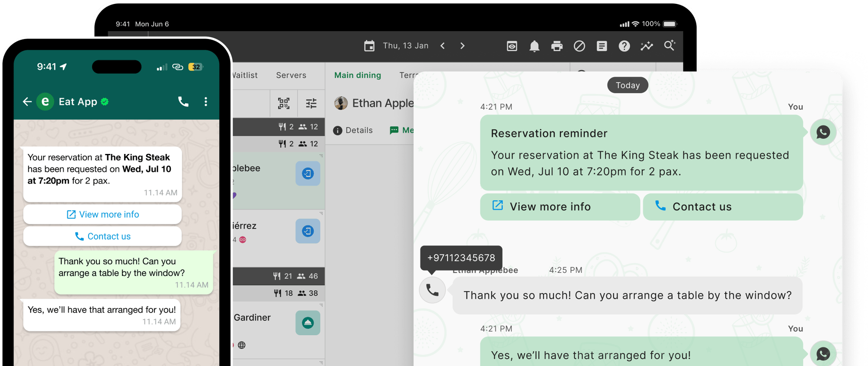Click the QR code scan icon
The height and width of the screenshot is (366, 868).
[x=284, y=103]
